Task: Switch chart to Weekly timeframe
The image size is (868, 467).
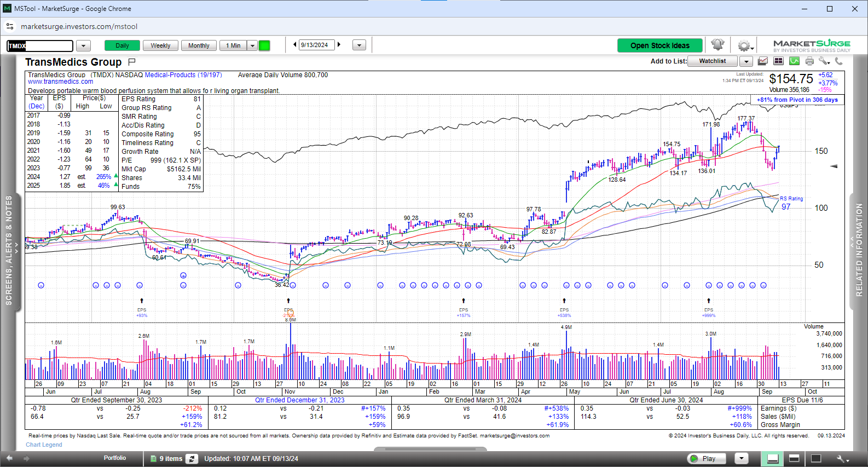Action: coord(160,45)
